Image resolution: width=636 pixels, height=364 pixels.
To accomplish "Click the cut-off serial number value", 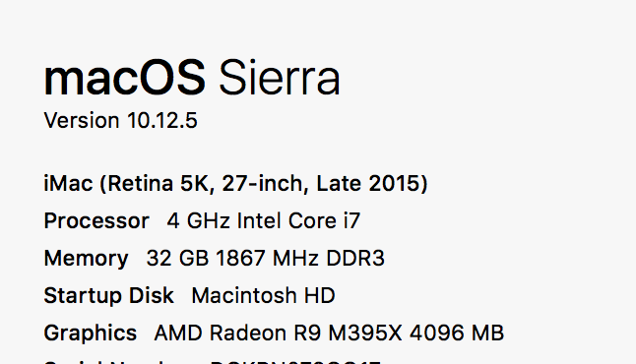I will click(295, 362).
